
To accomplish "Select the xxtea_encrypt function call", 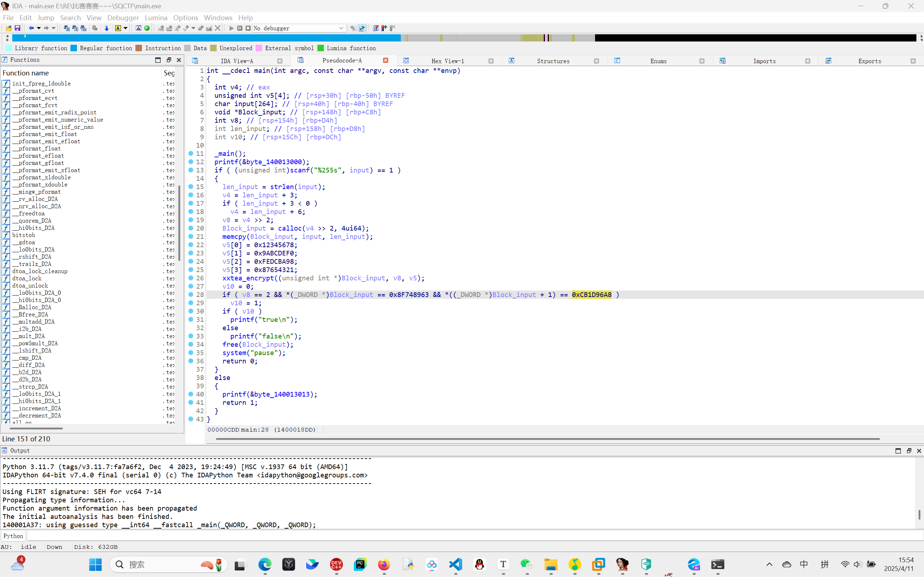I will (x=248, y=278).
